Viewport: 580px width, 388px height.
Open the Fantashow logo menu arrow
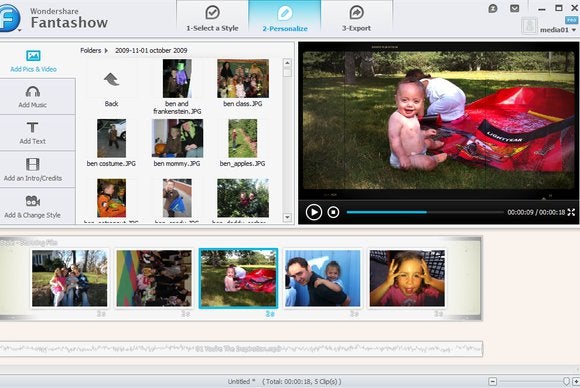(x=19, y=30)
